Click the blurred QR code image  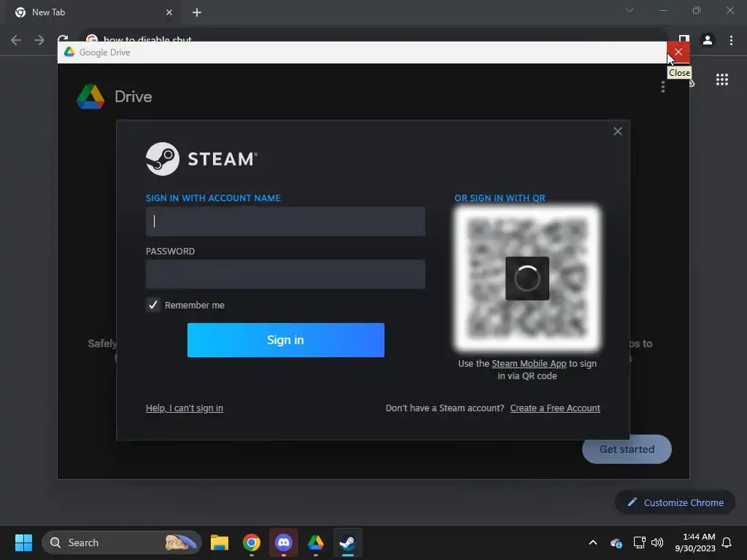[527, 278]
